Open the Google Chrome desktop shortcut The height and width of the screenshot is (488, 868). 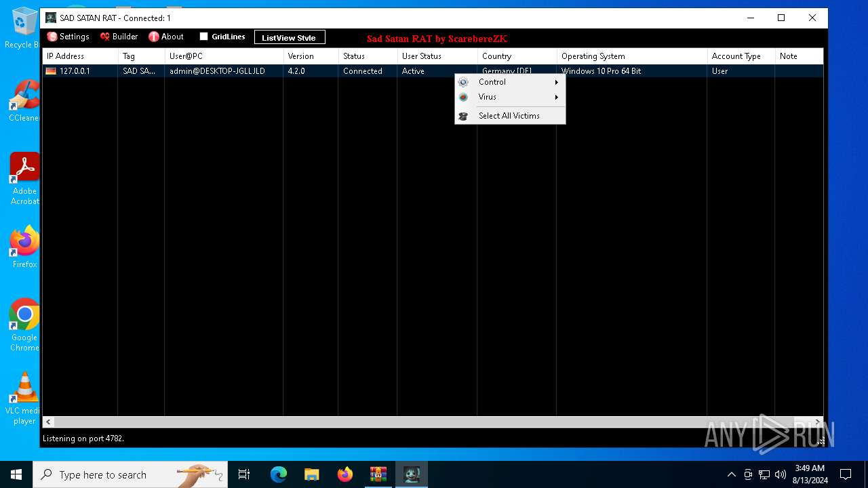24,325
